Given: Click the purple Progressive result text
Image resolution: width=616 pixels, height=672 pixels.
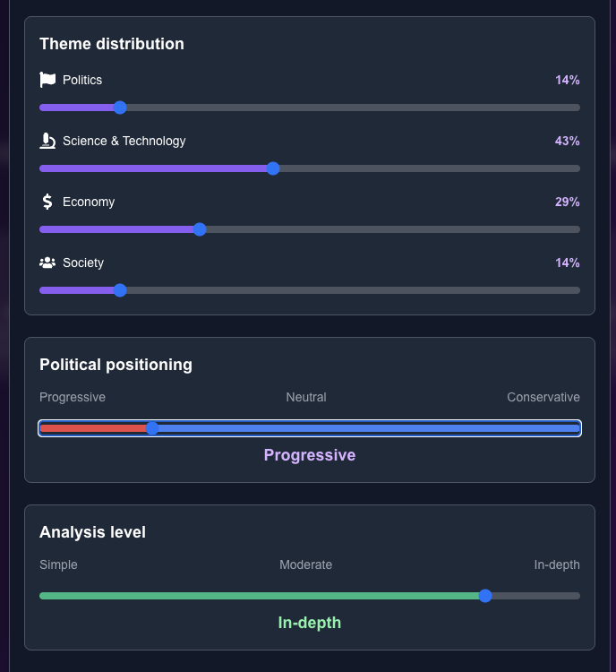Looking at the screenshot, I should [x=310, y=455].
